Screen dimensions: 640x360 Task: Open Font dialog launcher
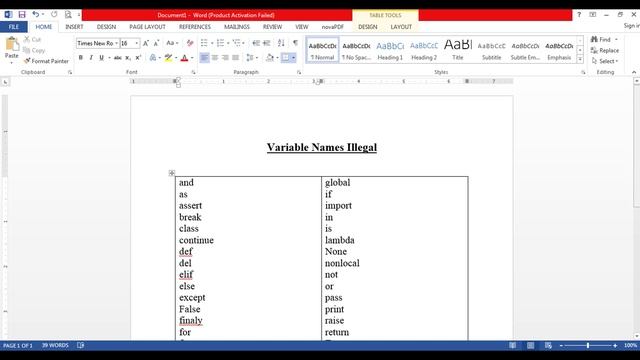(193, 72)
